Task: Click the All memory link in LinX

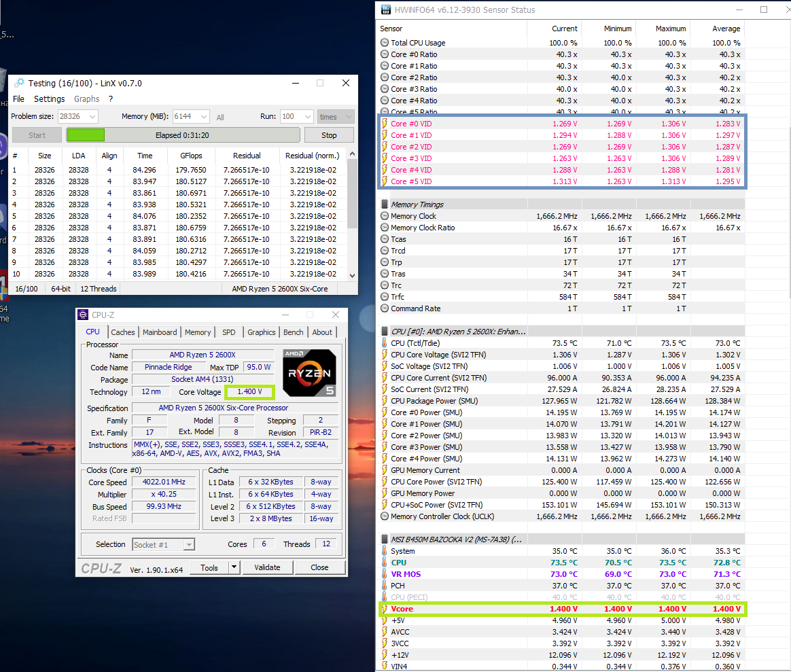Action: pyautogui.click(x=220, y=117)
